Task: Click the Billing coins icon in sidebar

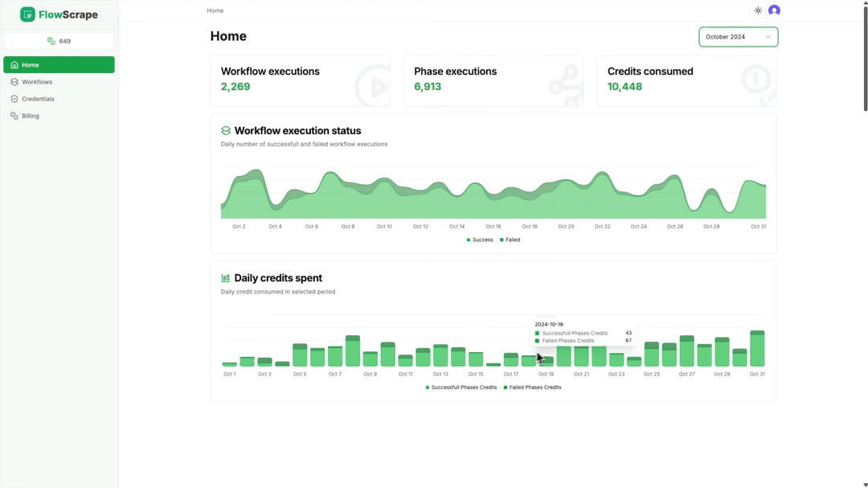Action: point(14,116)
